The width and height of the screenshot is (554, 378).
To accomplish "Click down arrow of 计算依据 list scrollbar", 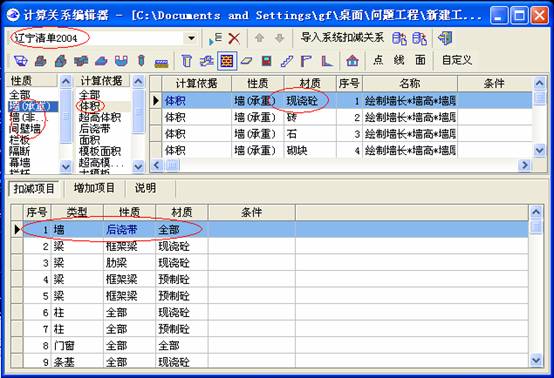I will 138,166.
